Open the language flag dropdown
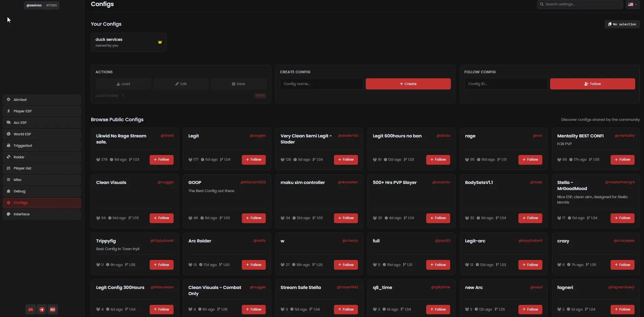644x317 pixels. pos(632,4)
